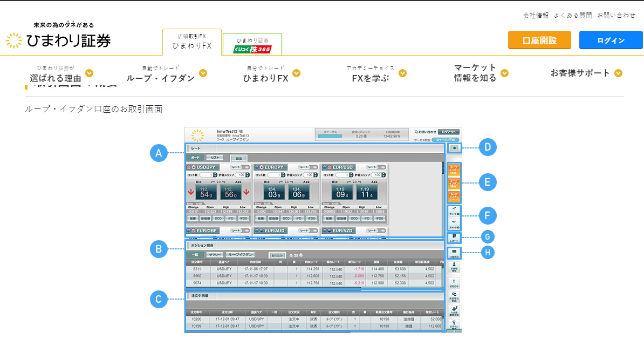
Task: Select the サマリー tab in ポジション照会
Action: tap(214, 255)
